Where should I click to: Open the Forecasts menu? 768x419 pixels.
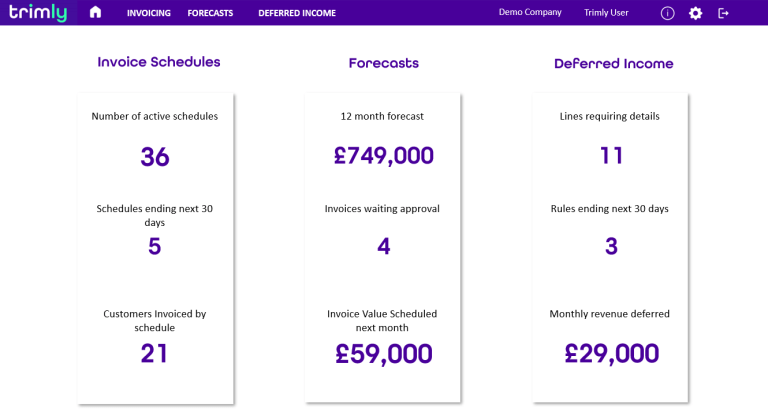tap(210, 13)
